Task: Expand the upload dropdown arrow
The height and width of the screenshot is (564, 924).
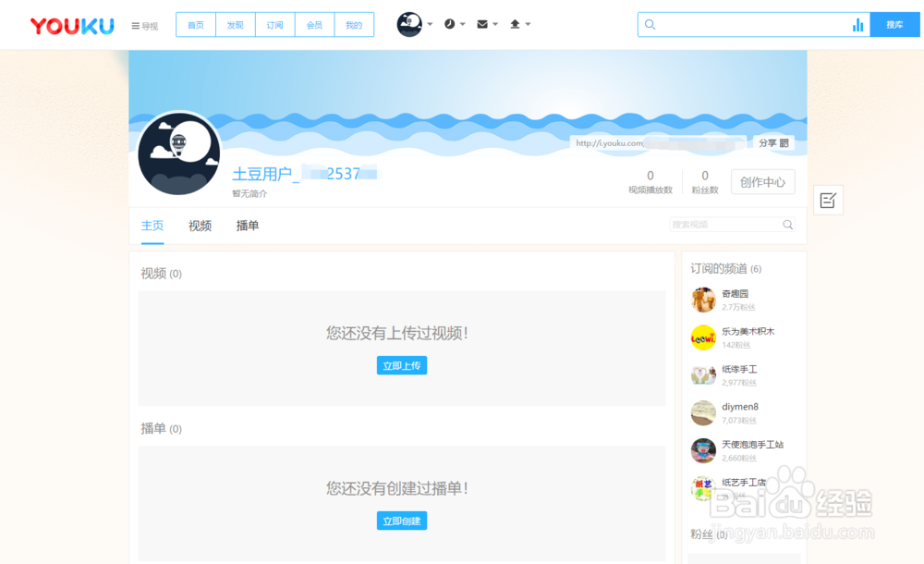Action: 528,24
